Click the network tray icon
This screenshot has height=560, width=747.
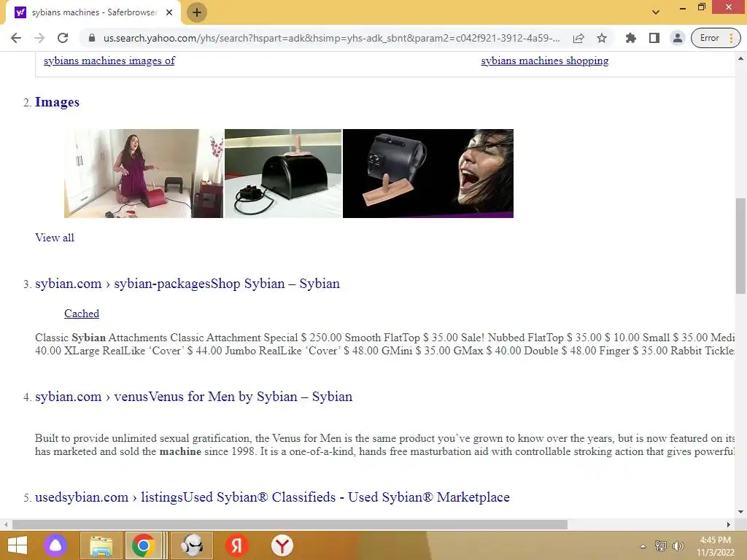pos(661,546)
